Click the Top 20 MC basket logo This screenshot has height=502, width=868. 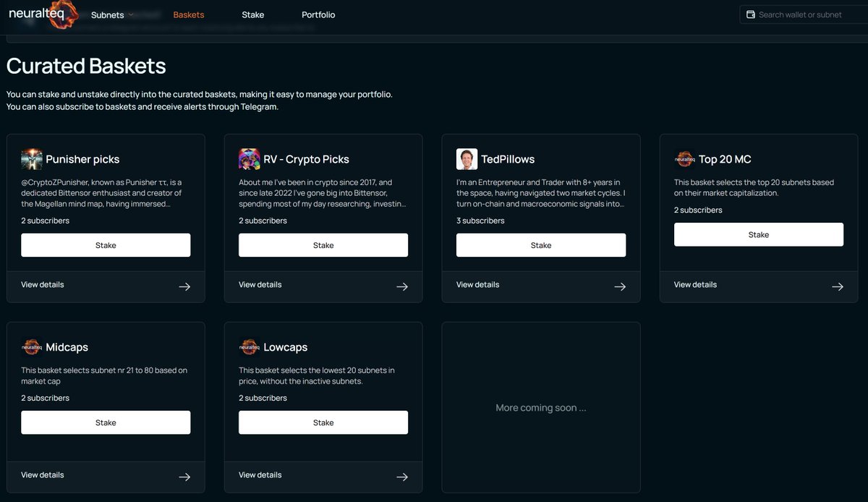[x=684, y=159]
